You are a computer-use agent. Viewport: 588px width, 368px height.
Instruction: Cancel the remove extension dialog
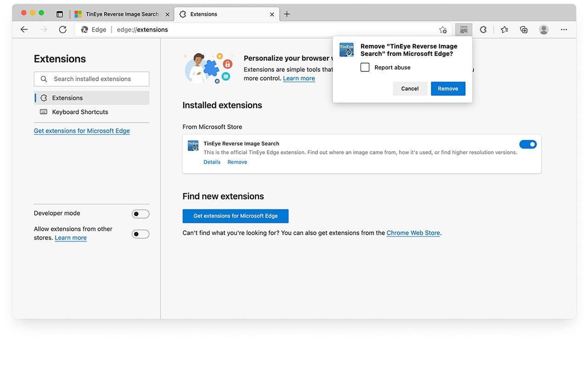pyautogui.click(x=410, y=89)
